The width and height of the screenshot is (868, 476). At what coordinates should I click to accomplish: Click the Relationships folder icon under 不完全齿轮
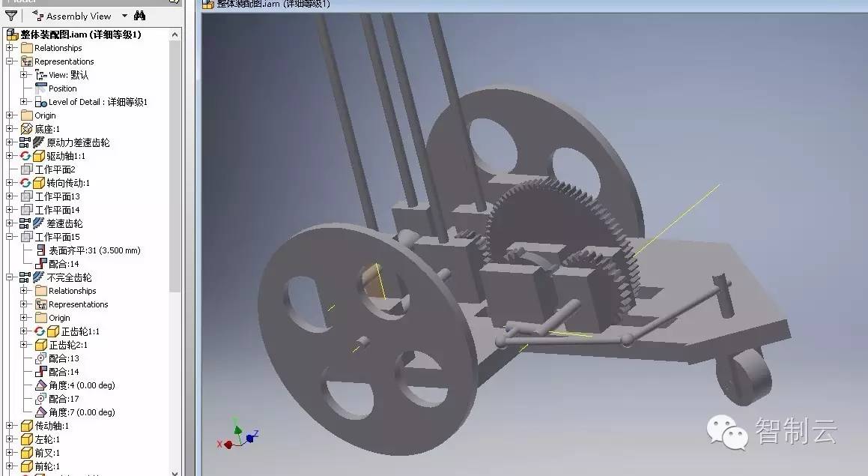point(41,291)
